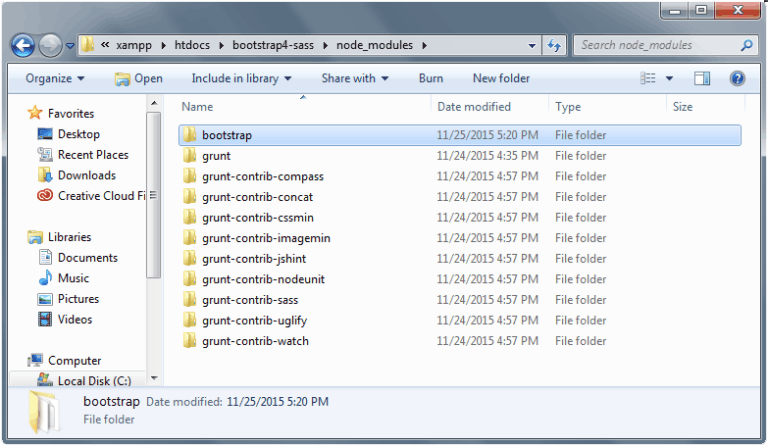Screen dimensions: 768x446
Task: Click in the Search node_modules field
Action: [655, 45]
